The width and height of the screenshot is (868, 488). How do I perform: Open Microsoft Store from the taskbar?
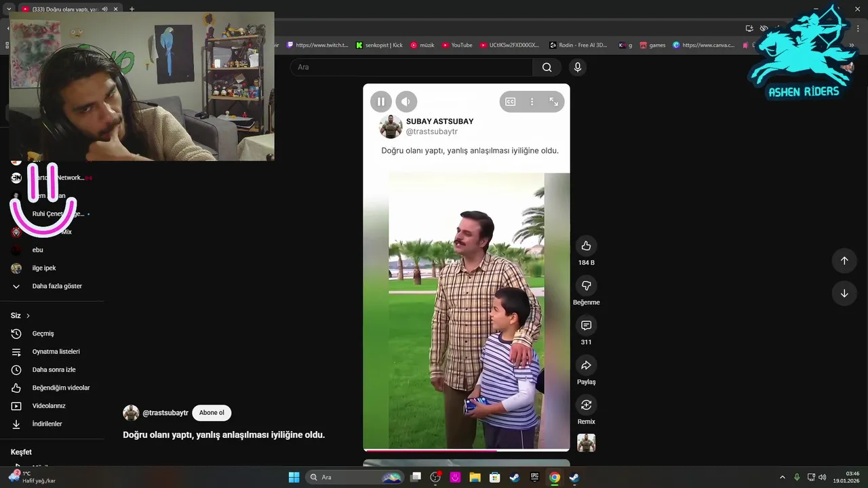(x=494, y=477)
